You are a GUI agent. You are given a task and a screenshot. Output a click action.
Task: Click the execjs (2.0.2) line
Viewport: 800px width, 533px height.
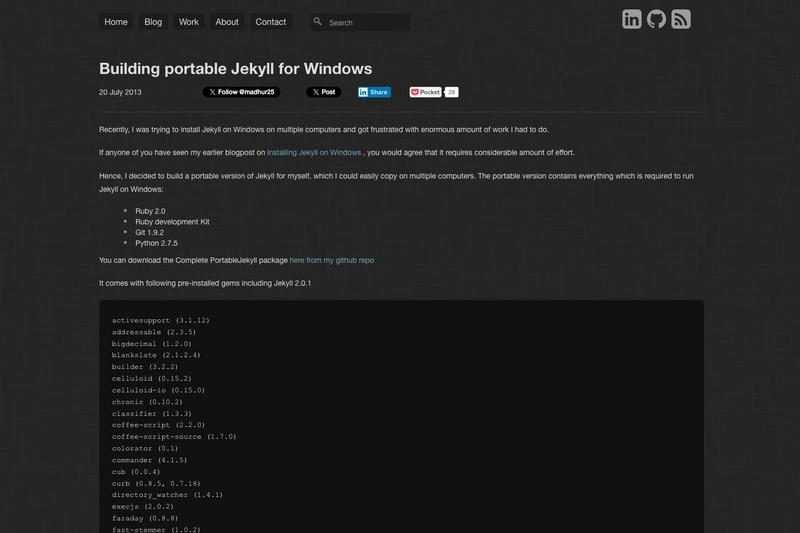[x=143, y=506]
